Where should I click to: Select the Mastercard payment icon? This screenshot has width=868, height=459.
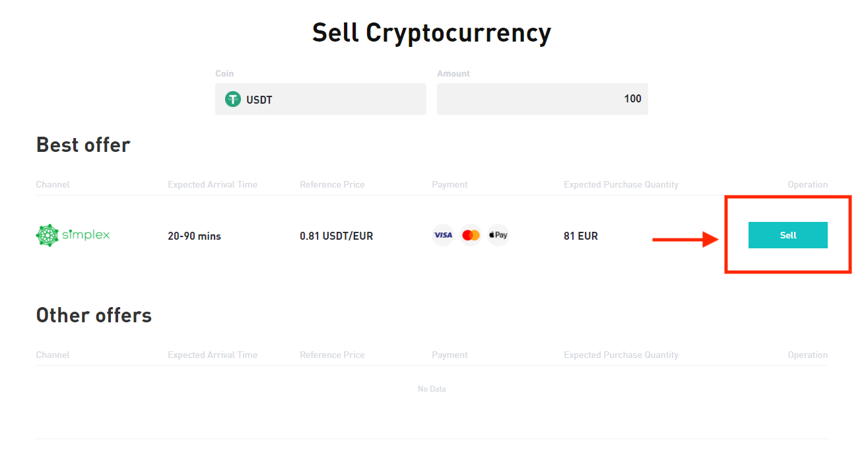click(470, 235)
